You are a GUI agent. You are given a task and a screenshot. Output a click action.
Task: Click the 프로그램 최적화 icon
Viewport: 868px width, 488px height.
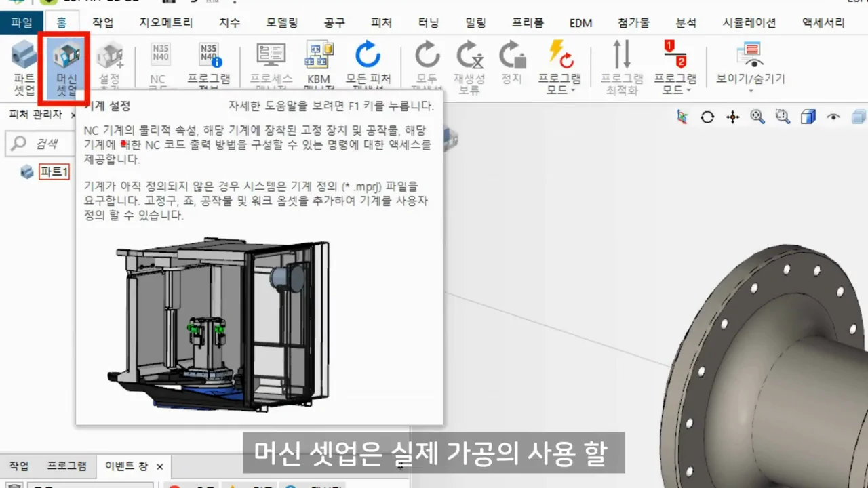pos(622,68)
